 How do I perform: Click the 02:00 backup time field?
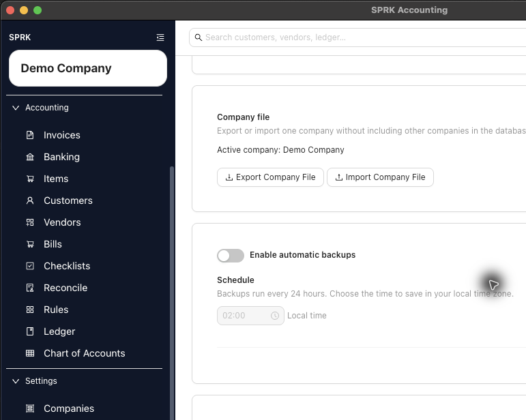point(250,316)
